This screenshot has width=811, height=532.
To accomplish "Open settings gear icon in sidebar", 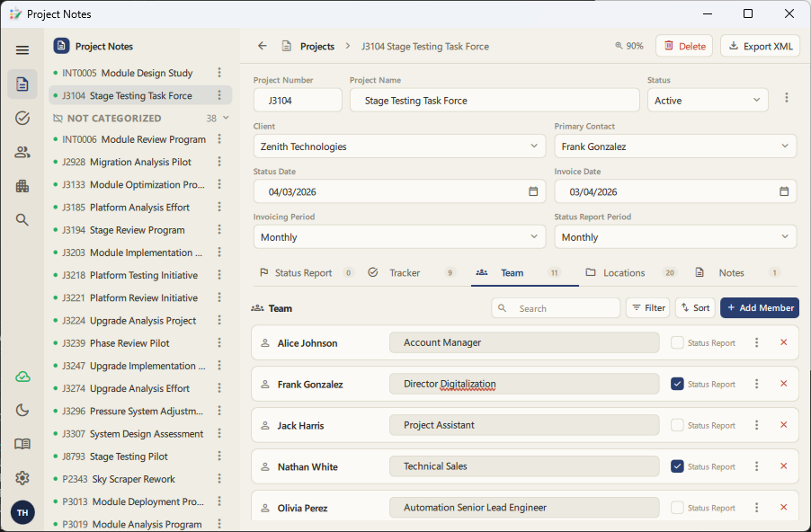I will pyautogui.click(x=22, y=478).
